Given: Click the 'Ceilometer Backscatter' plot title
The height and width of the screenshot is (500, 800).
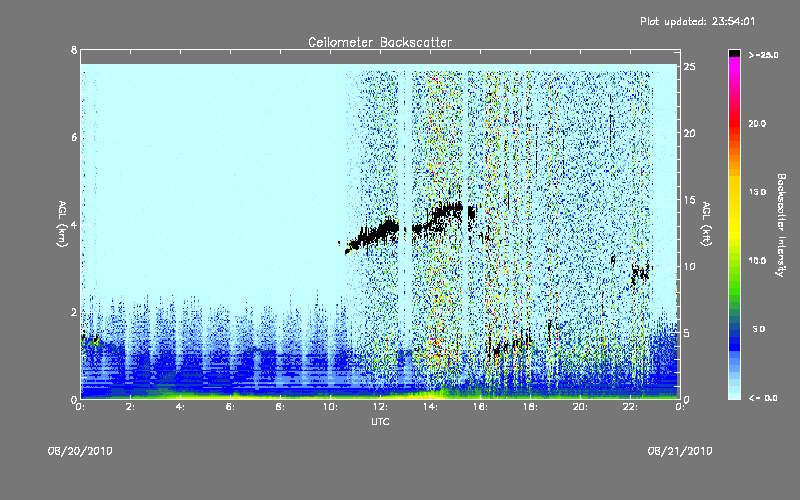Looking at the screenshot, I should click(380, 42).
